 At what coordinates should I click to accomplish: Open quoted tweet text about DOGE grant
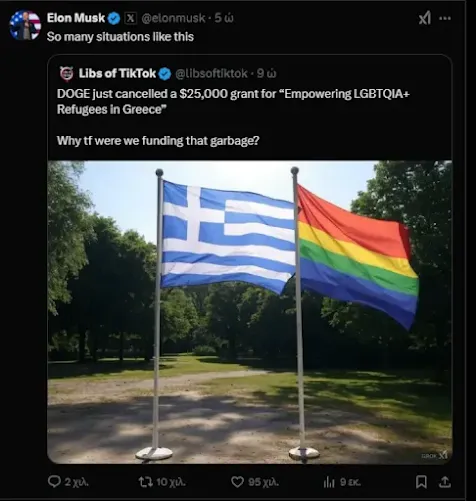[x=233, y=117]
